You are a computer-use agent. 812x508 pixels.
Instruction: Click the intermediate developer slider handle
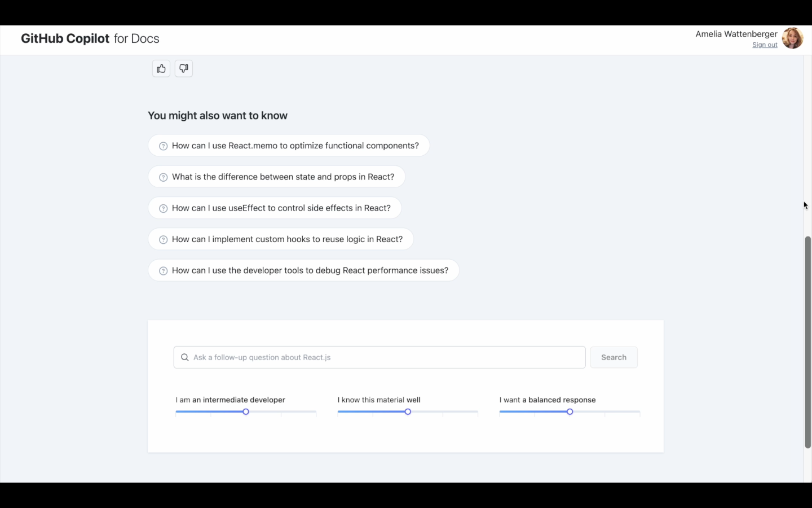click(x=246, y=412)
